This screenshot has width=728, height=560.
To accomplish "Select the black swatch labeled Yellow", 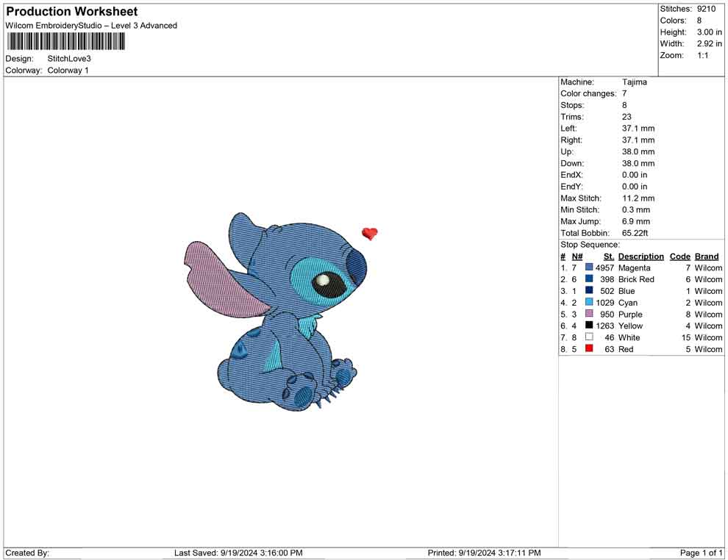I will point(589,326).
